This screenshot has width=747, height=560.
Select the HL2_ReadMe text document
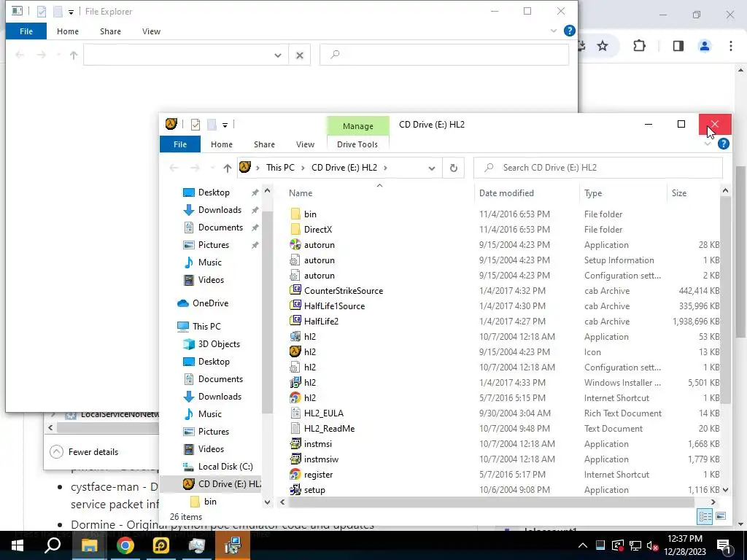pyautogui.click(x=329, y=428)
